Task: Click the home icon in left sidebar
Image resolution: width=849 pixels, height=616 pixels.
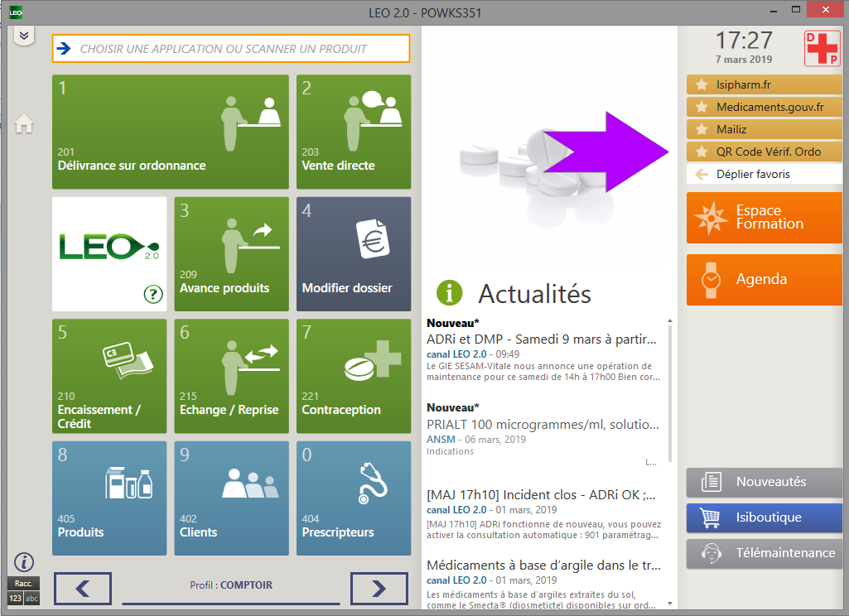Action: [x=24, y=124]
